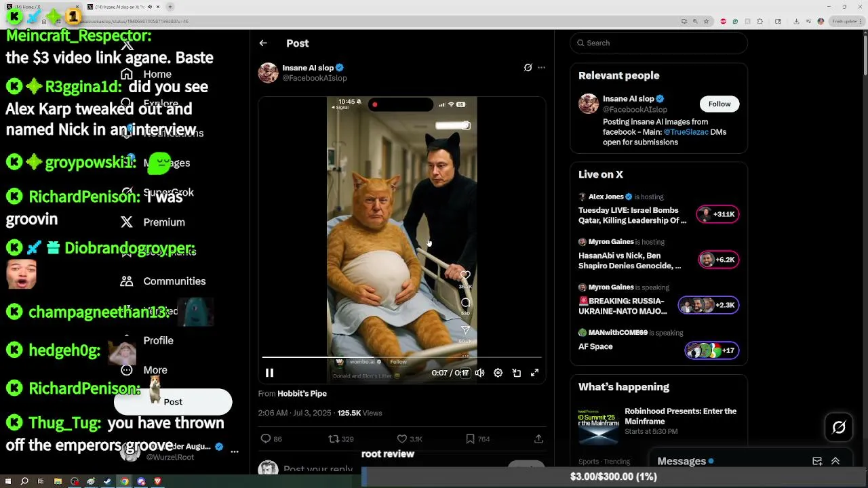Open the browser downloads icon
The image size is (868, 488).
[796, 21]
